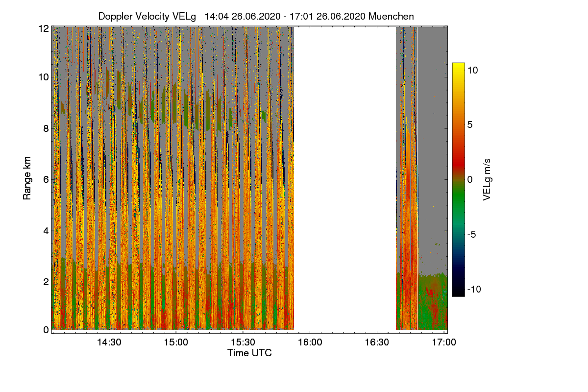Image resolution: width=588 pixels, height=392 pixels.
Task: Click the range axis label 4
Action: 46,230
